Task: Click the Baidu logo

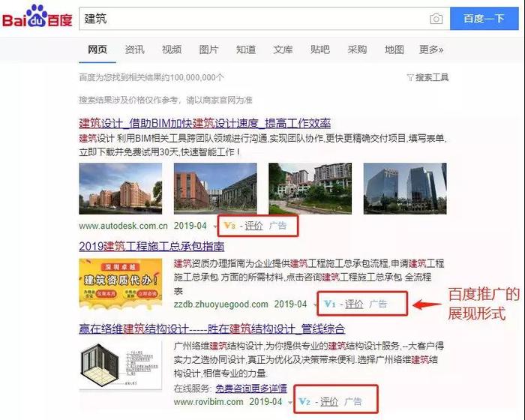Action: coord(37,16)
